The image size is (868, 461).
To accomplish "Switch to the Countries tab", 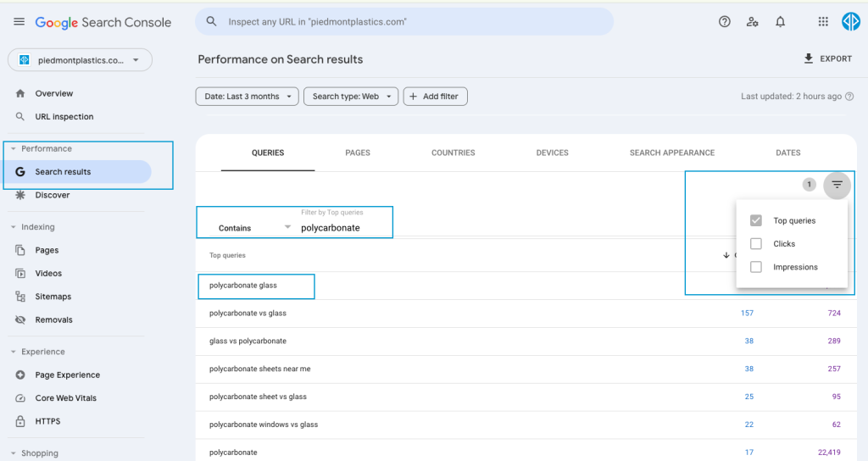I will (x=453, y=153).
